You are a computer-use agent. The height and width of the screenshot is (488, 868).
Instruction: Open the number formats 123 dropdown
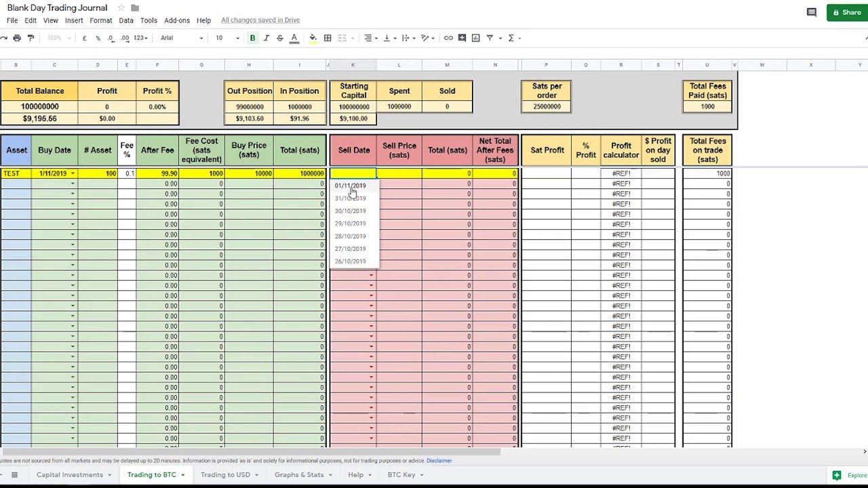tap(140, 38)
